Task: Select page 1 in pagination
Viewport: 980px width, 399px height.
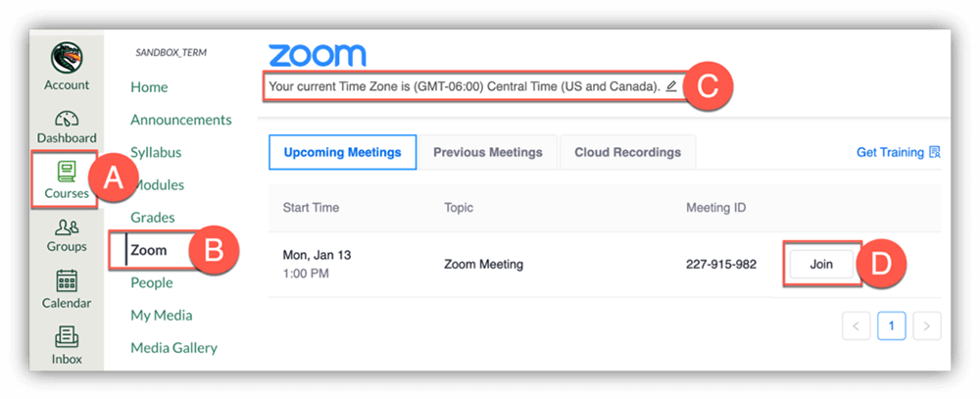Action: [x=892, y=325]
